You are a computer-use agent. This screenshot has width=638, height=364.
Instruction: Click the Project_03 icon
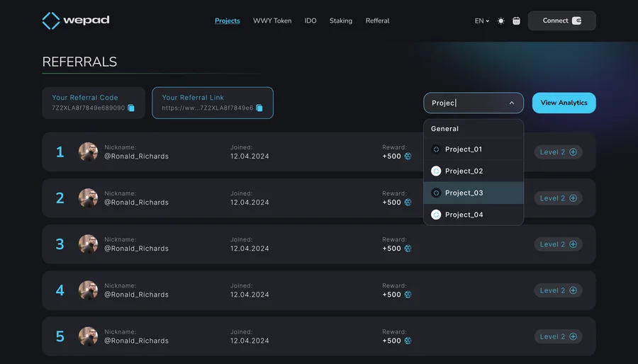[436, 193]
